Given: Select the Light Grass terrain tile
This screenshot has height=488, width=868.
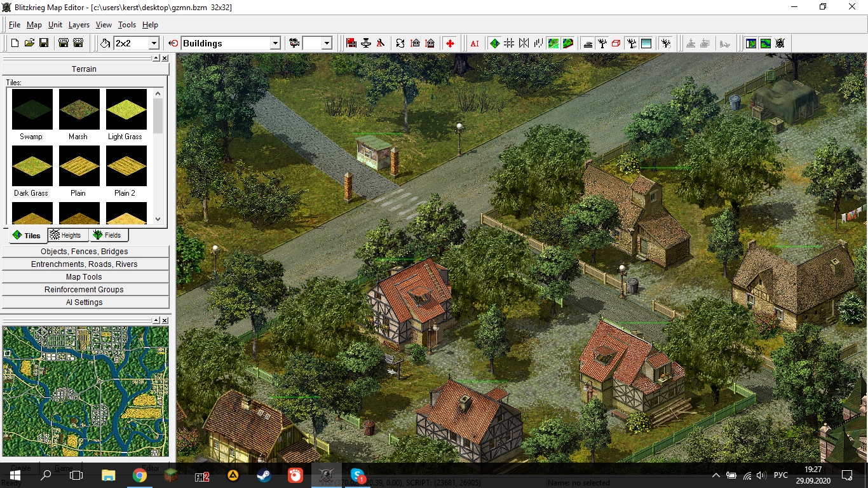Looking at the screenshot, I should click(126, 109).
